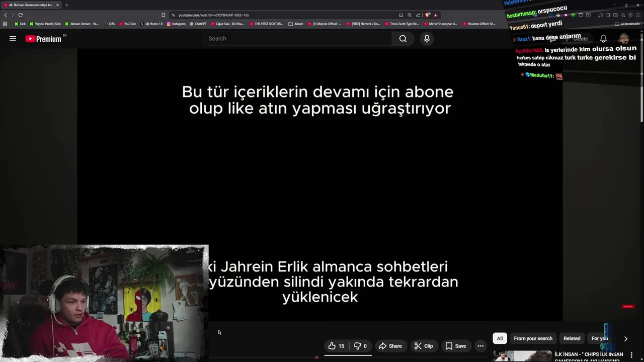Viewport: 644px width, 362px height.
Task: Open the Home / X bookmark
Action: tap(151, 24)
